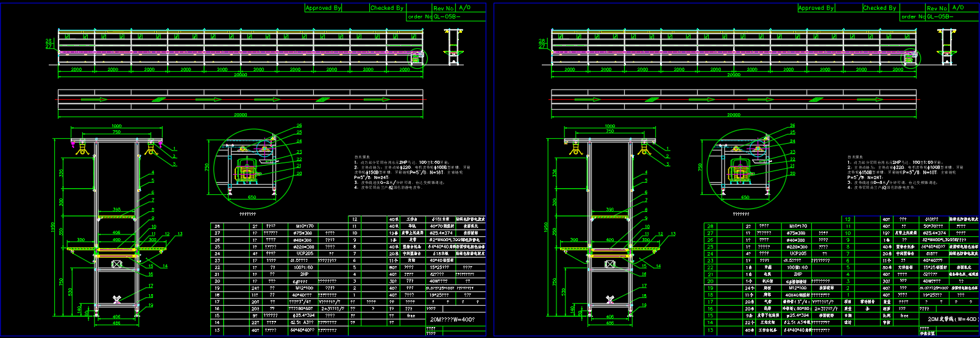The image size is (980, 338).
Task: Select 'free' cell in left title block
Action: (411, 315)
